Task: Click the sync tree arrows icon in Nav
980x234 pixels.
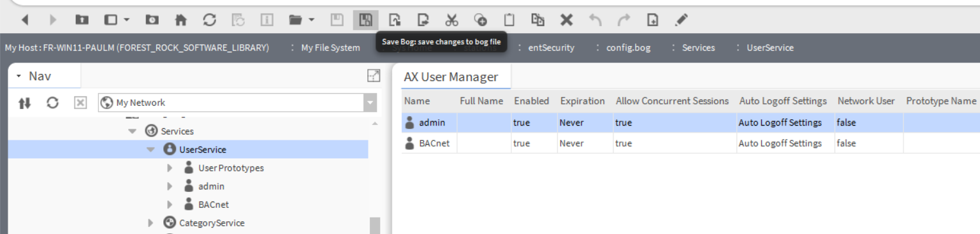Action: [x=25, y=103]
